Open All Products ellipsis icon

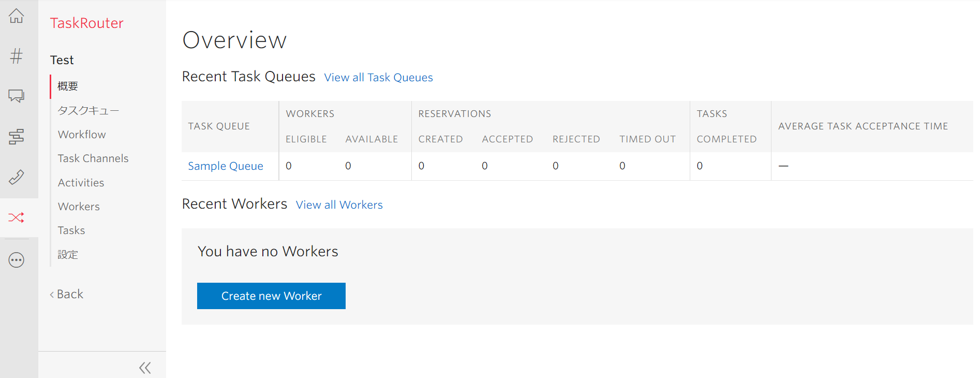[17, 260]
